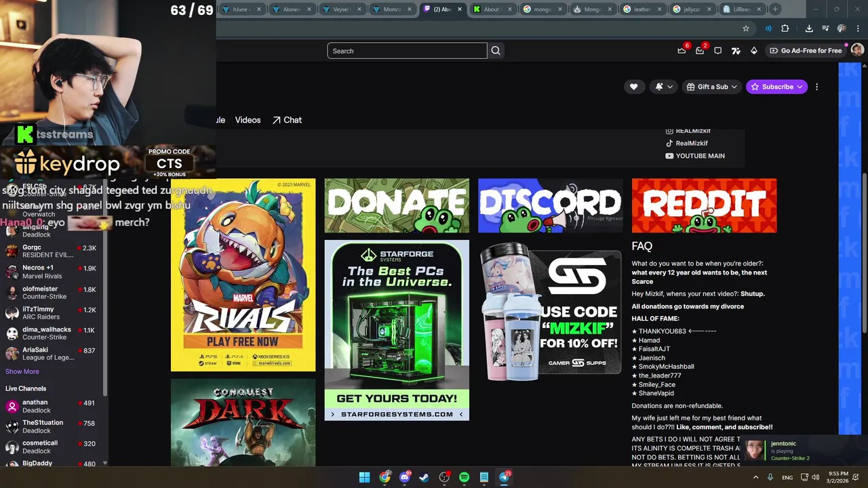Screen dimensions: 868x488
Task: Open the Prime loot crown icon with badge 6
Action: pyautogui.click(x=682, y=50)
